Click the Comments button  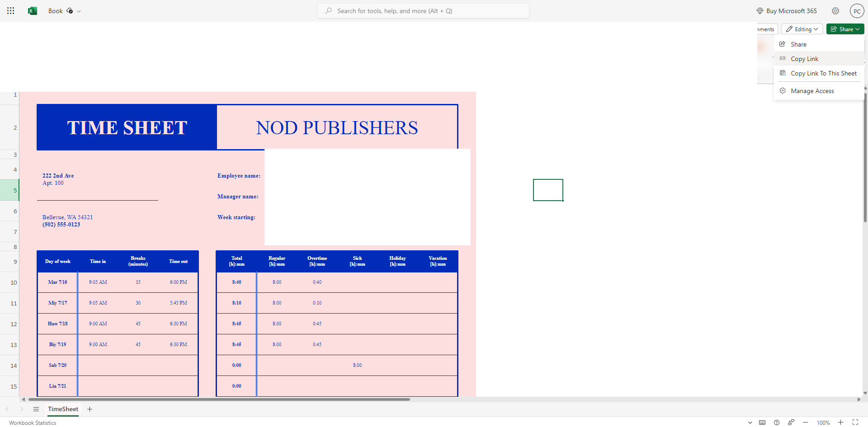pyautogui.click(x=767, y=29)
